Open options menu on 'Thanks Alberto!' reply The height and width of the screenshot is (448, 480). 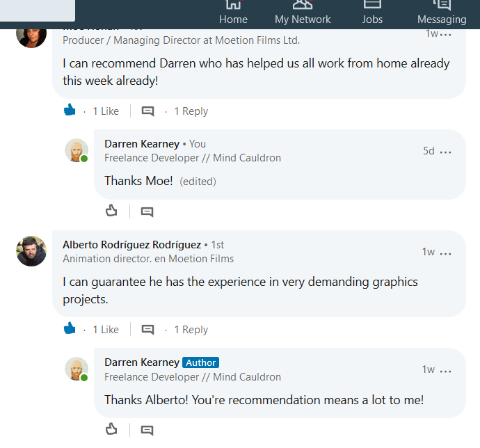pyautogui.click(x=445, y=371)
